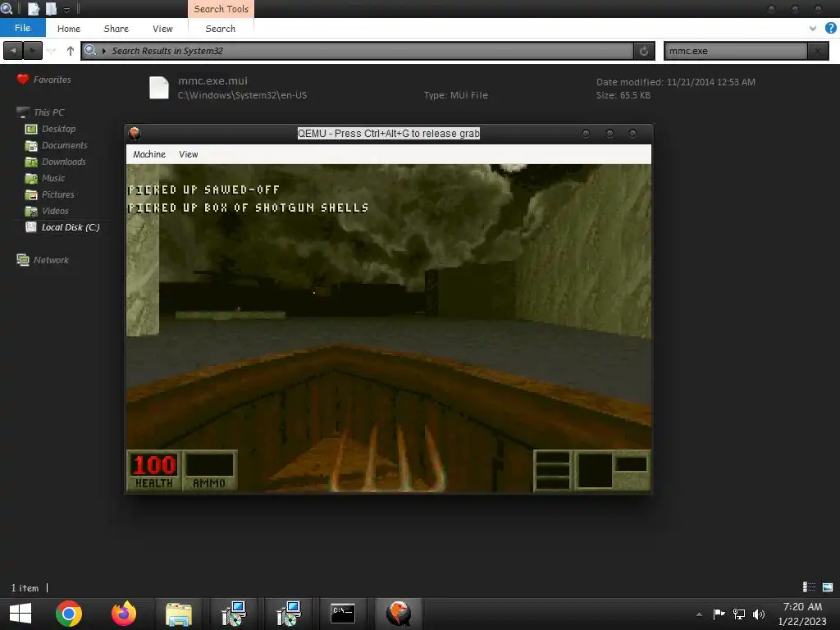This screenshot has height=630, width=840.
Task: Open the recent locations dropdown arrow
Action: point(52,51)
